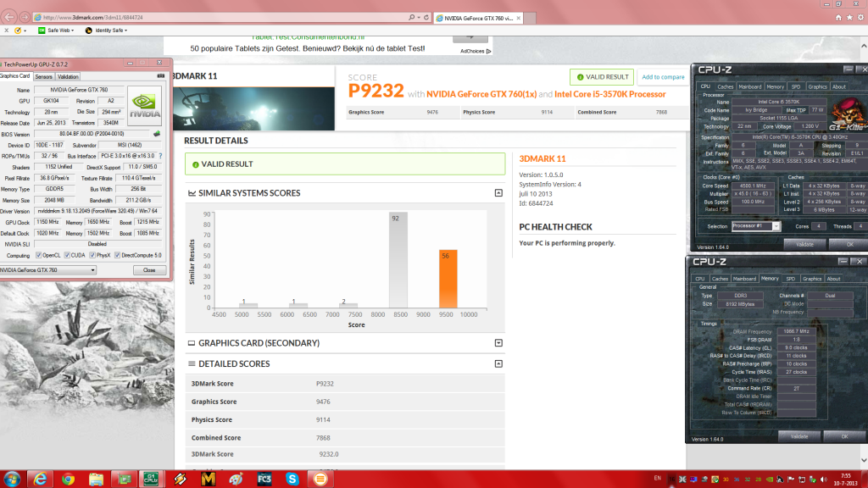Click the Close button in GPU-Z
The image size is (868, 488).
149,270
